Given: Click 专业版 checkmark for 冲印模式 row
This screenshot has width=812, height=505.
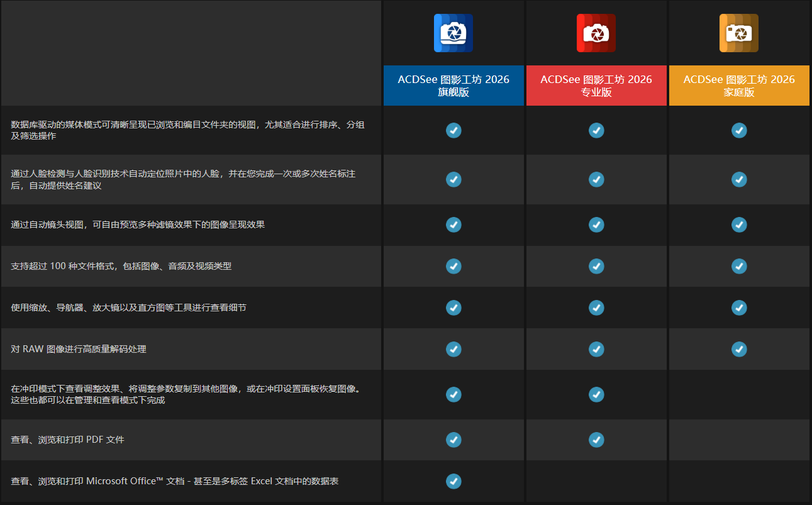Looking at the screenshot, I should 596,394.
